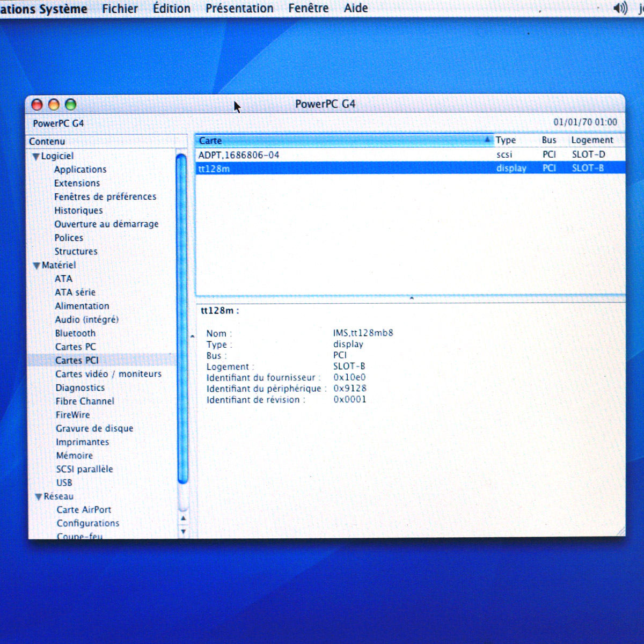Image resolution: width=644 pixels, height=644 pixels.
Task: Open the Informations Système application menu
Action: tap(43, 9)
